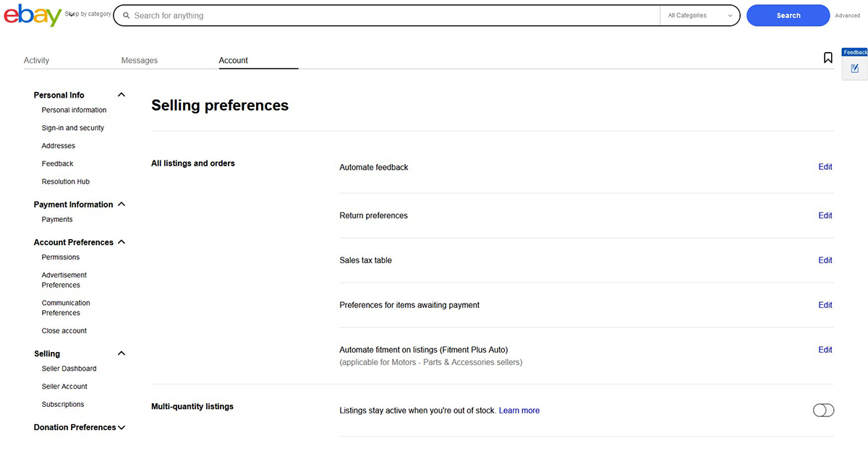The image size is (868, 451).
Task: Switch to the Activity tab
Action: click(36, 60)
